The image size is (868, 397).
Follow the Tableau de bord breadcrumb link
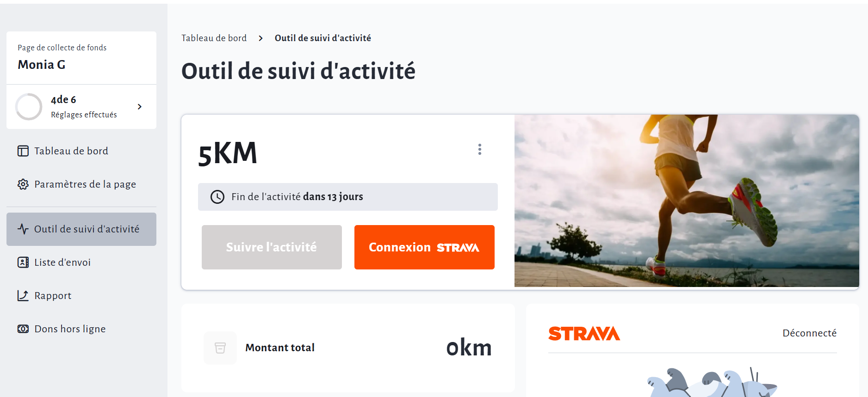(x=214, y=38)
